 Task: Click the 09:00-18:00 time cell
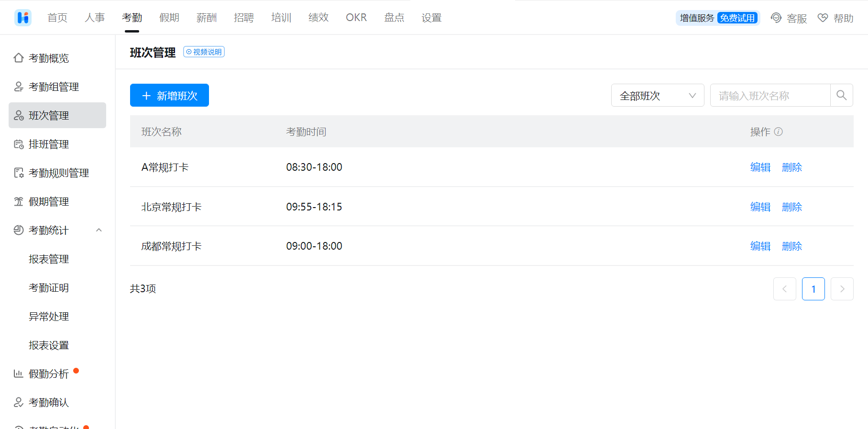[x=314, y=246]
